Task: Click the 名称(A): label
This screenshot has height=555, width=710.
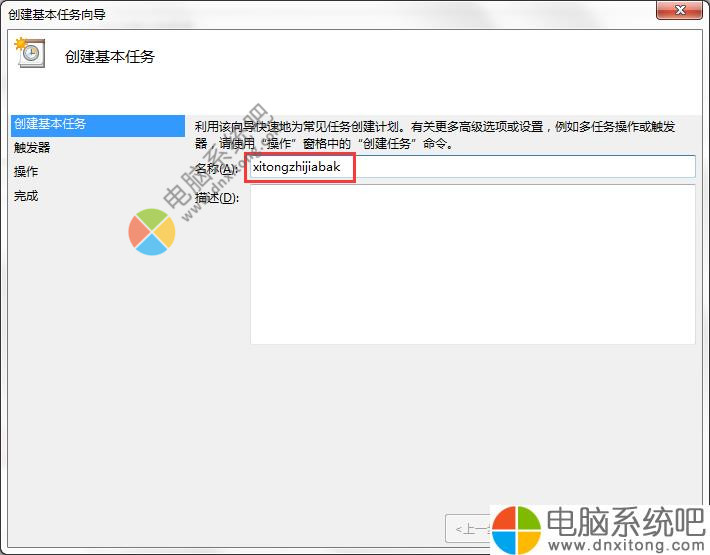Action: click(x=216, y=168)
